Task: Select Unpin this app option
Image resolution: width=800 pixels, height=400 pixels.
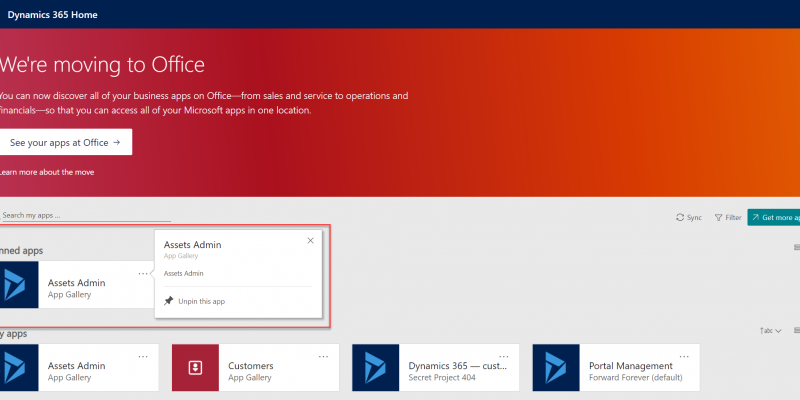Action: [194, 302]
